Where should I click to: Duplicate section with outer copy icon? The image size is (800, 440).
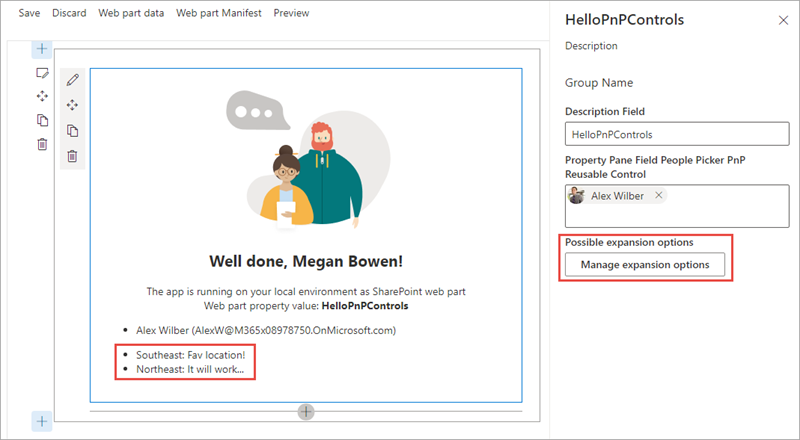[42, 120]
